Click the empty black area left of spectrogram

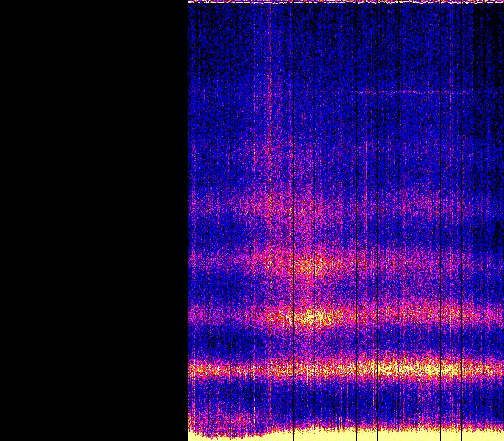[93, 220]
